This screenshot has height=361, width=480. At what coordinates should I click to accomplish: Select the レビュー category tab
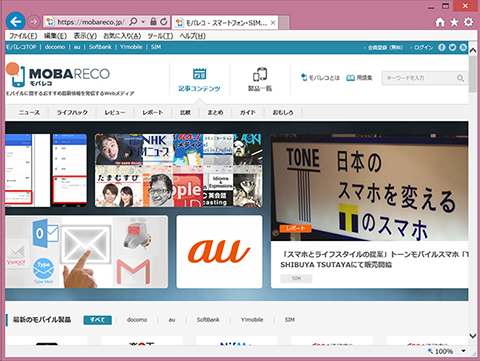click(x=115, y=113)
